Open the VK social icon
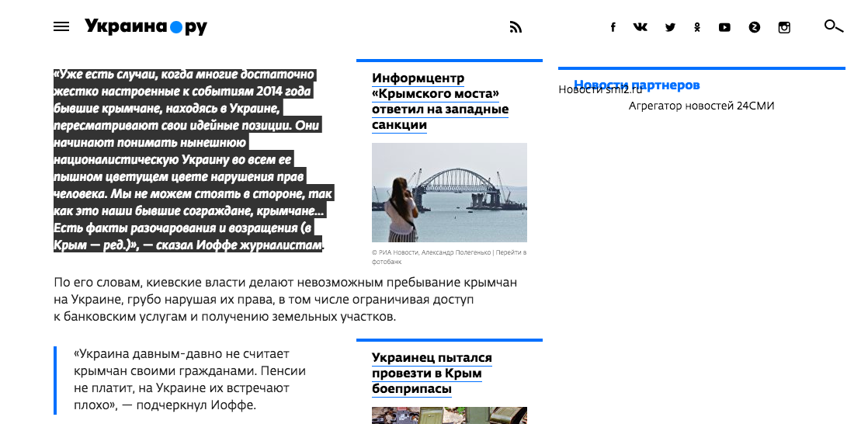This screenshot has height=424, width=868. coord(641,27)
